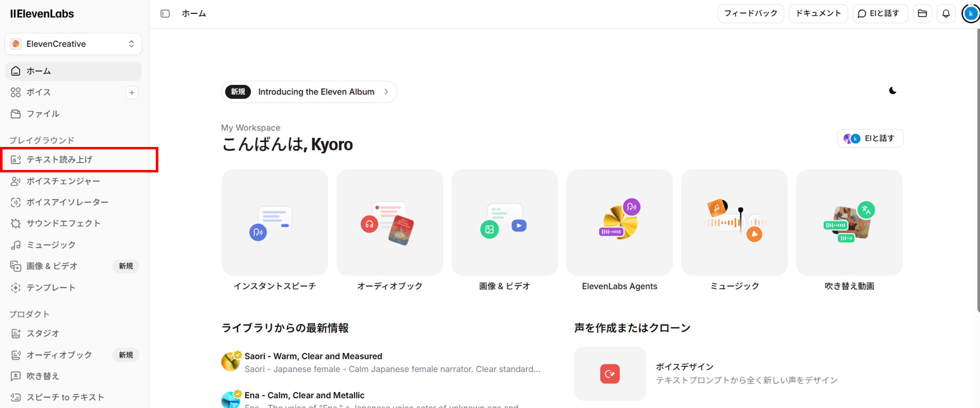Open the Introducing the Eleven Album chevron
The image size is (980, 408).
point(386,92)
